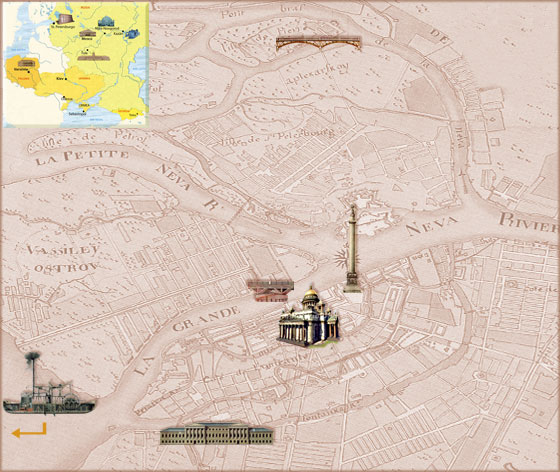The image size is (560, 472).
Task: Click the Tbilisi marker in Georgia
Action: pyautogui.click(x=137, y=114)
